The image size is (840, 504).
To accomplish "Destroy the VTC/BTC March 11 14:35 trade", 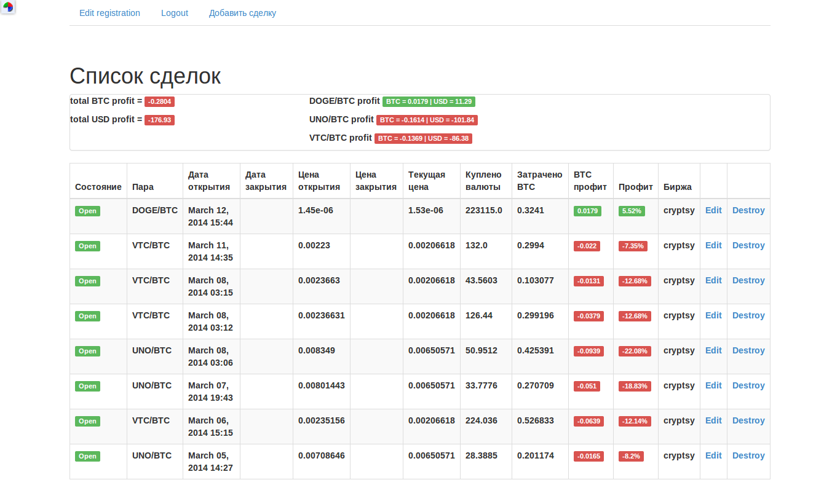I will (748, 245).
